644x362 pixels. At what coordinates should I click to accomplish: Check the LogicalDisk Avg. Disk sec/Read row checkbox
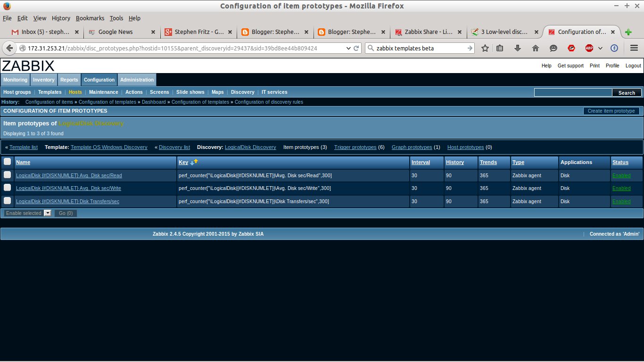[7, 175]
